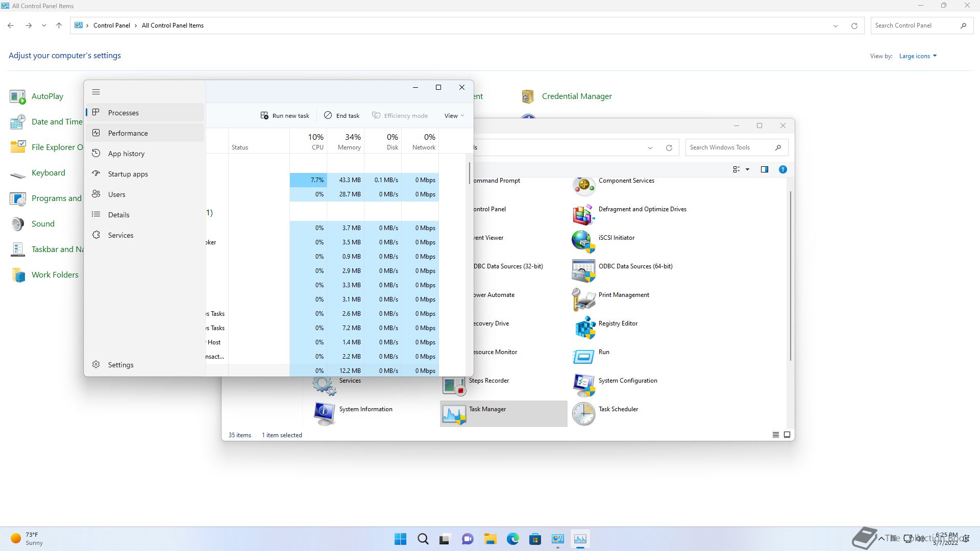The height and width of the screenshot is (551, 980).
Task: Sort processes by CPU column
Action: [x=308, y=141]
